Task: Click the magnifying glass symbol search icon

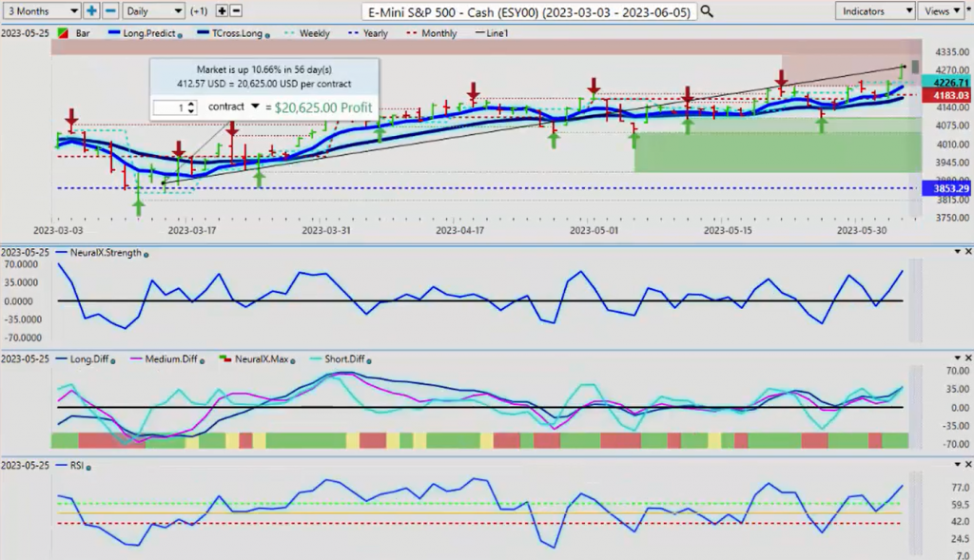Action: coord(707,11)
